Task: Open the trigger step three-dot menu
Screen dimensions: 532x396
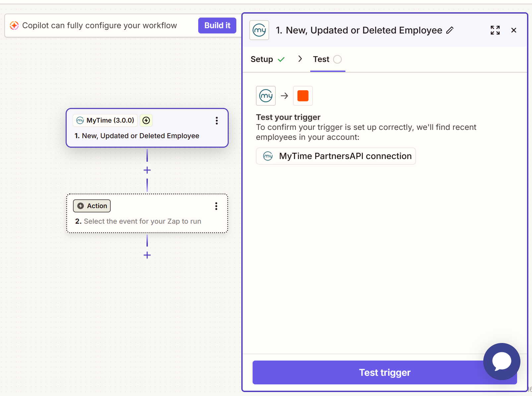Action: point(217,121)
